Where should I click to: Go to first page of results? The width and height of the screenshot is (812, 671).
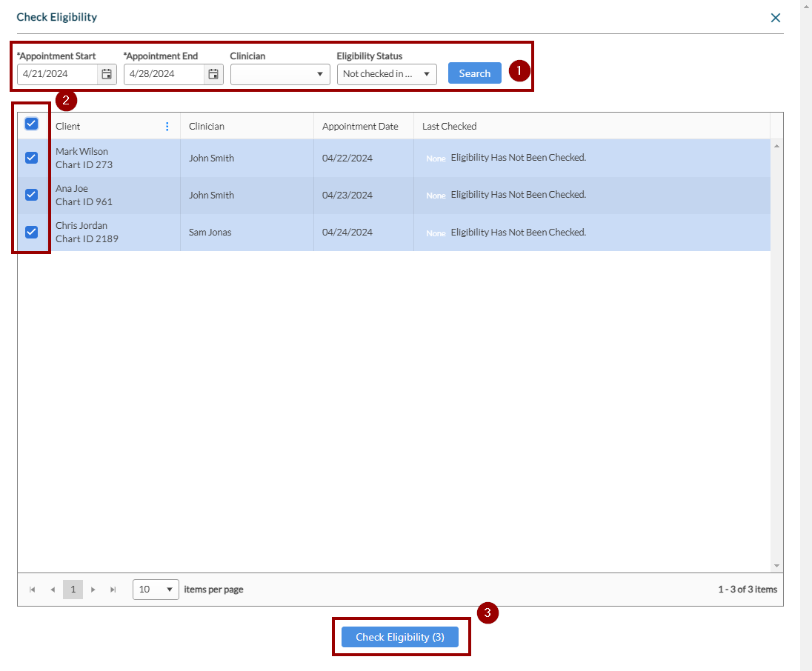coord(32,590)
